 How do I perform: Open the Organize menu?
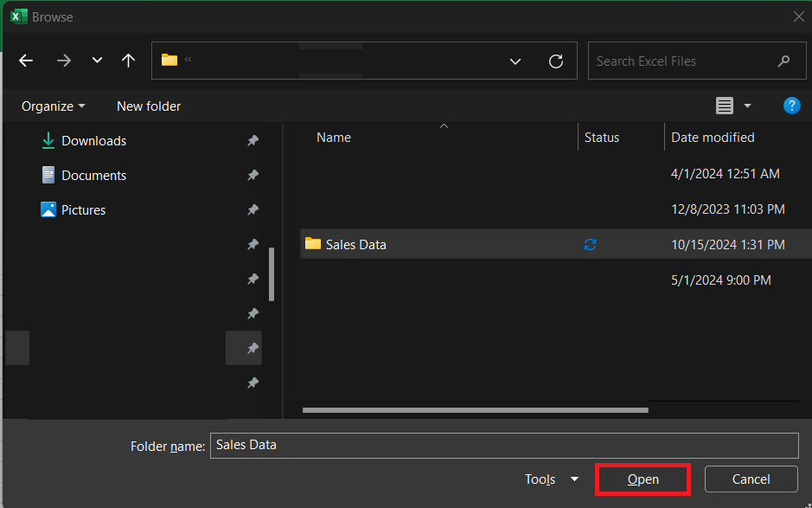pos(54,106)
